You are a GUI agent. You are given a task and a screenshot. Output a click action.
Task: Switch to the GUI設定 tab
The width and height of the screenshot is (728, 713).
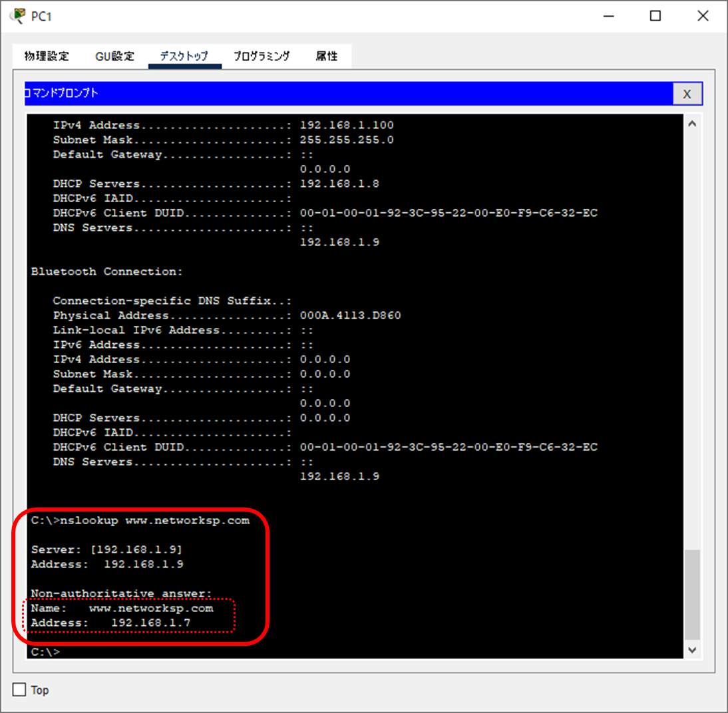coord(114,56)
